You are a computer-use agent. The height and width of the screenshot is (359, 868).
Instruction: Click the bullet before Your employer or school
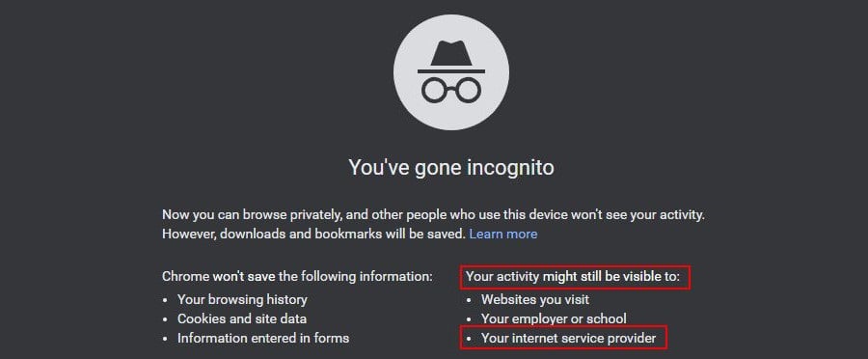tap(470, 319)
